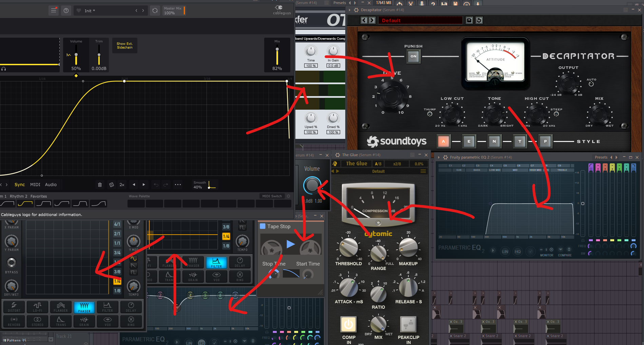The width and height of the screenshot is (644, 345).
Task: Open Presets in parametric EQ 2 window
Action: click(601, 157)
